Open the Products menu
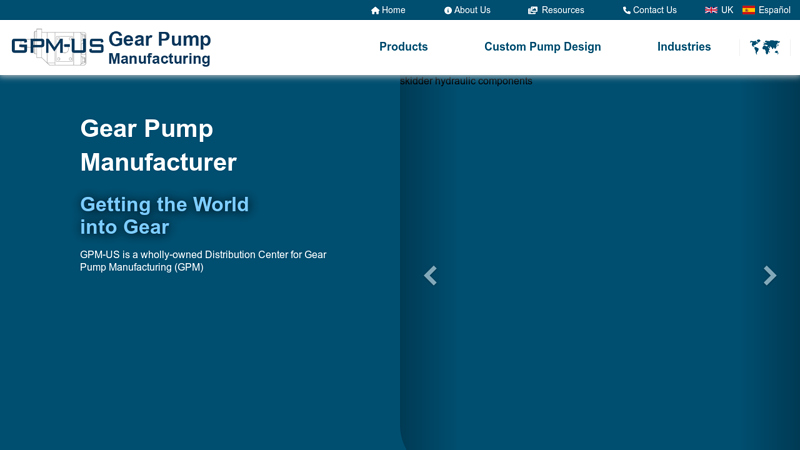 pos(403,47)
